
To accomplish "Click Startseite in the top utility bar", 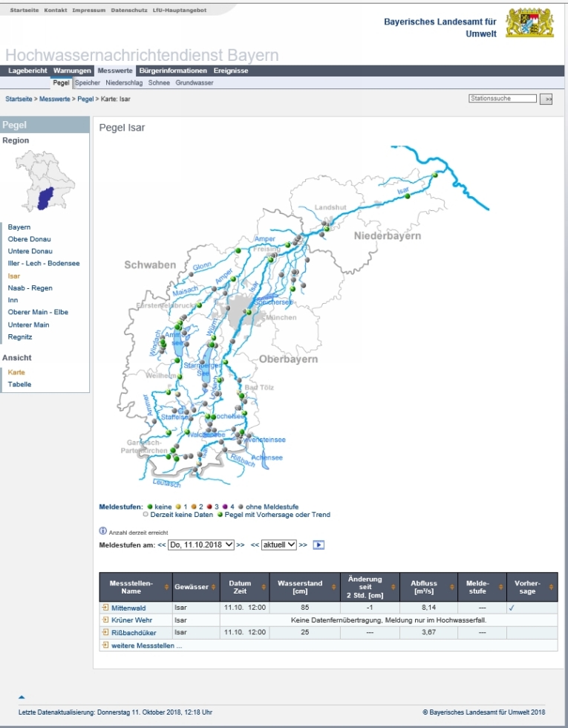I will [24, 10].
